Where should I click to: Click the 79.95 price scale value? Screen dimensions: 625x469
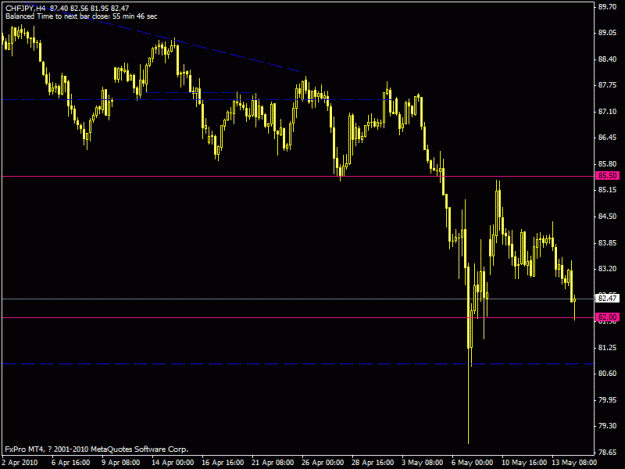pyautogui.click(x=607, y=400)
